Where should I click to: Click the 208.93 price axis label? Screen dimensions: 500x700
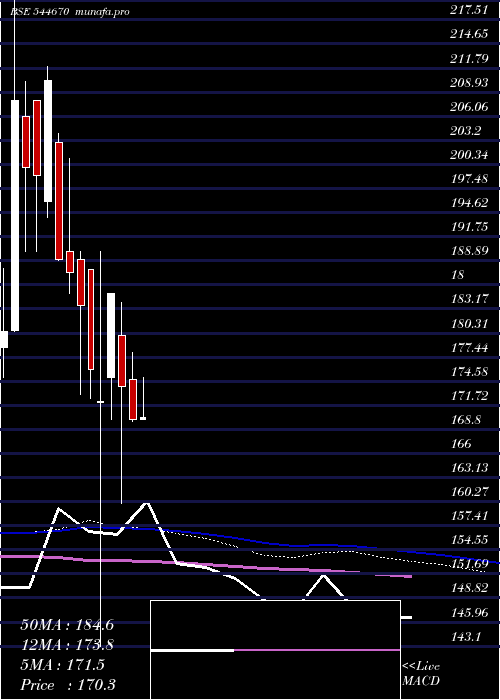(469, 83)
